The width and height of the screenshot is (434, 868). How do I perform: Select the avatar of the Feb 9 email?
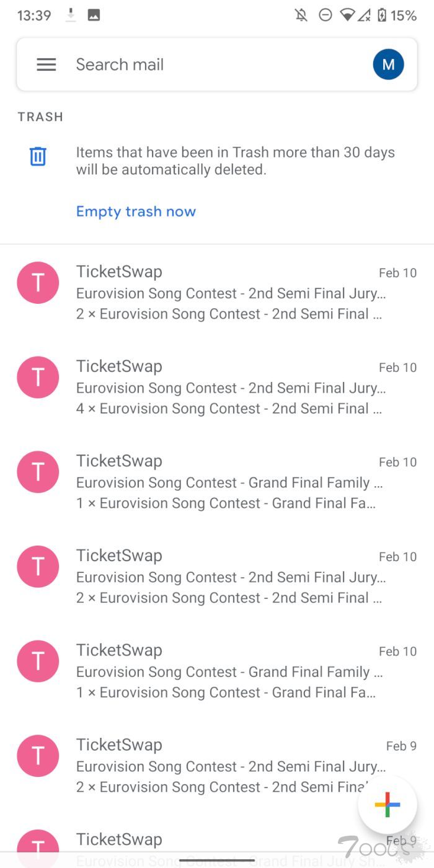38,755
